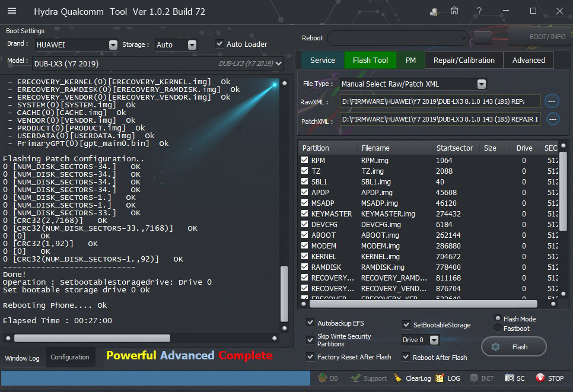Open help question mark icon
This screenshot has width=573, height=392.
(x=479, y=11)
